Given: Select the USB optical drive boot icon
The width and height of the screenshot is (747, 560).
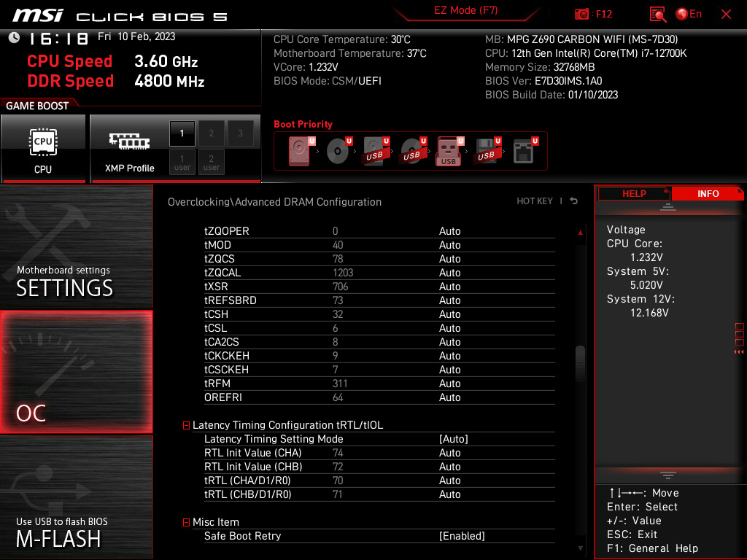Looking at the screenshot, I should click(x=413, y=151).
